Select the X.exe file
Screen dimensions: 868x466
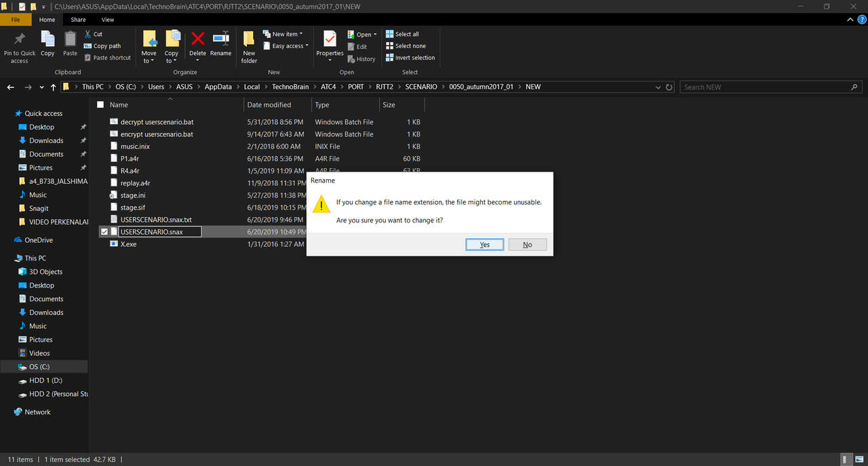(x=128, y=244)
